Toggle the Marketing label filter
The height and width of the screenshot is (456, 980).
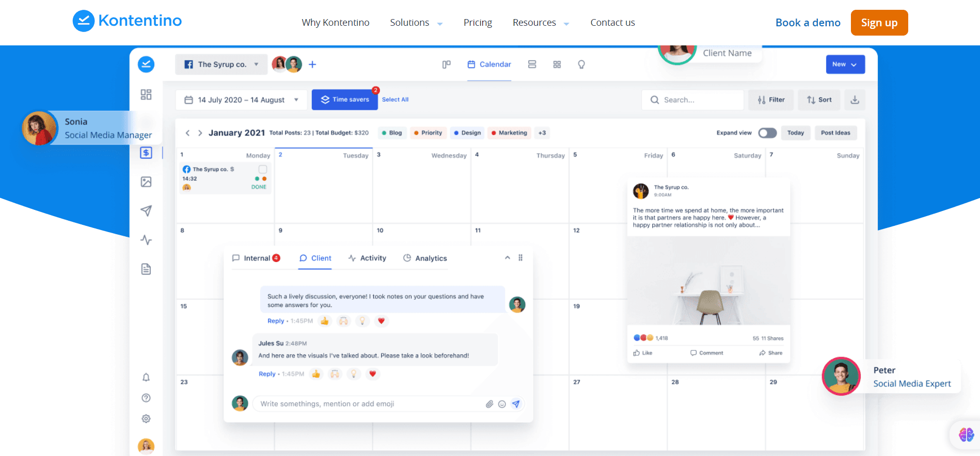[509, 133]
